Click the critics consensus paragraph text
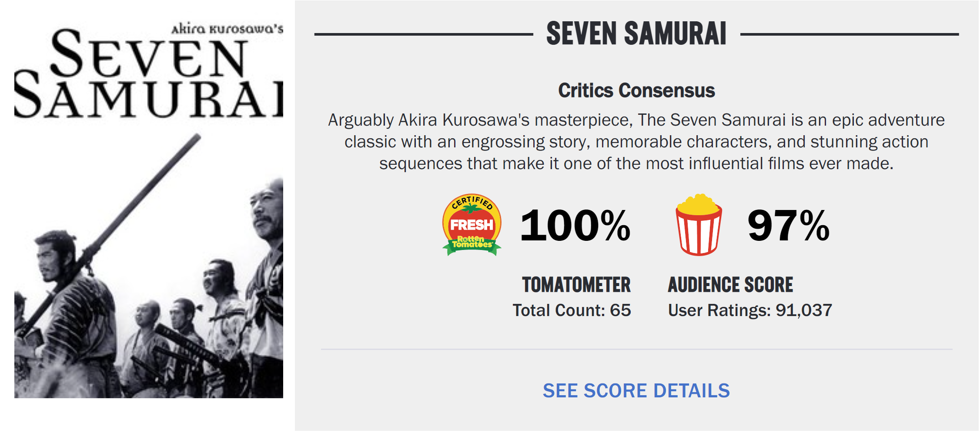The width and height of the screenshot is (980, 433). coord(636,142)
